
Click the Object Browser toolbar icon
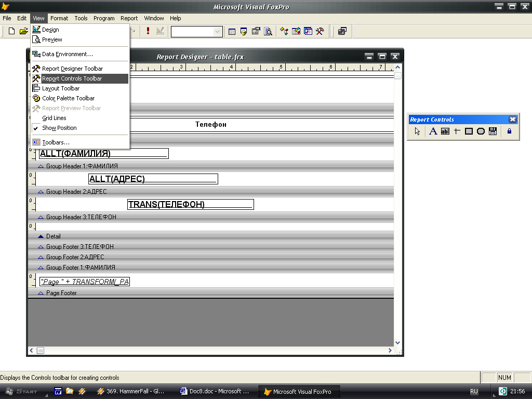coord(296,32)
